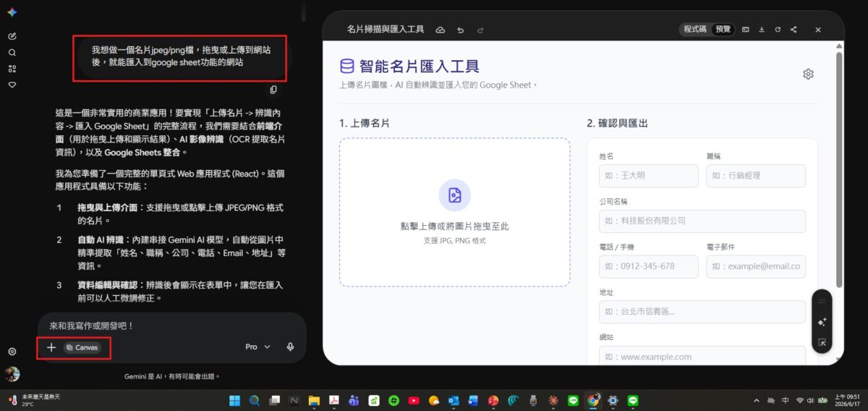Viewport: 868px width, 411px height.
Task: Close the canvas panel
Action: 818,30
